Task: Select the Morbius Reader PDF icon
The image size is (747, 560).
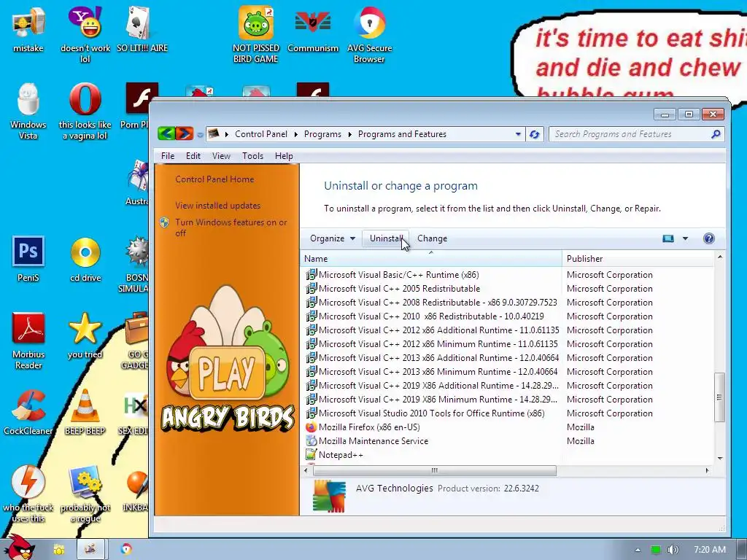Action: coord(28,341)
